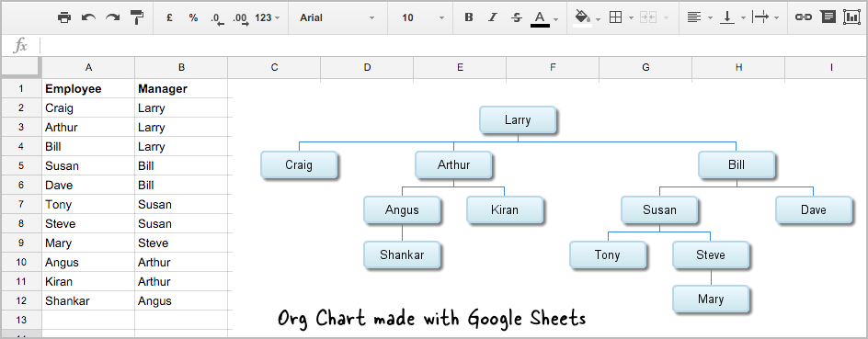Select the Tony cell in column A
868x339 pixels.
[x=88, y=204]
